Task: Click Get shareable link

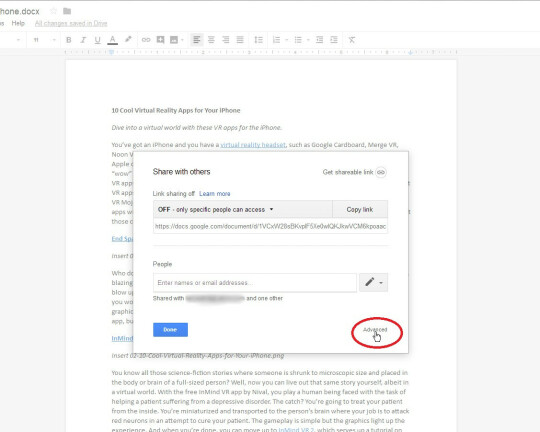Action: click(354, 172)
